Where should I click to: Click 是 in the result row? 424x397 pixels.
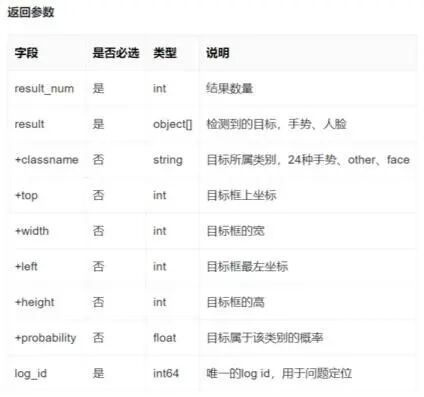(x=98, y=124)
